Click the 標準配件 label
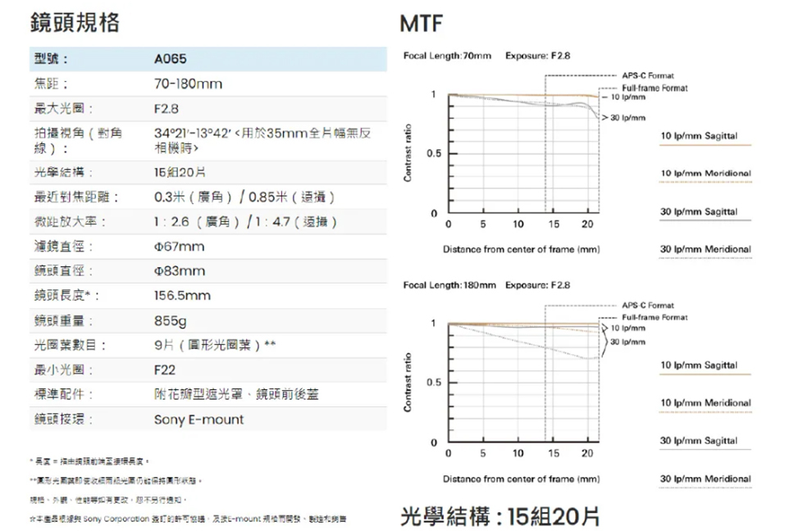Viewport: 812px width, 531px height. coord(63,394)
